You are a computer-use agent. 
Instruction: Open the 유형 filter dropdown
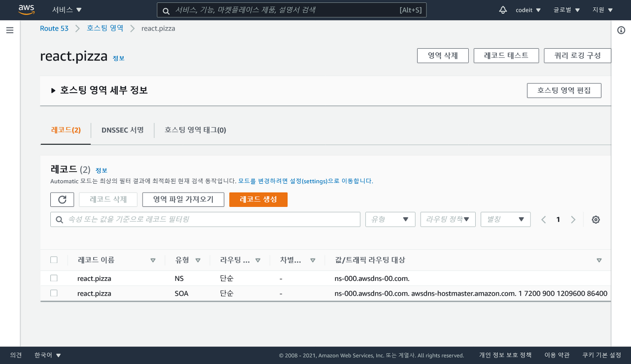pyautogui.click(x=390, y=219)
